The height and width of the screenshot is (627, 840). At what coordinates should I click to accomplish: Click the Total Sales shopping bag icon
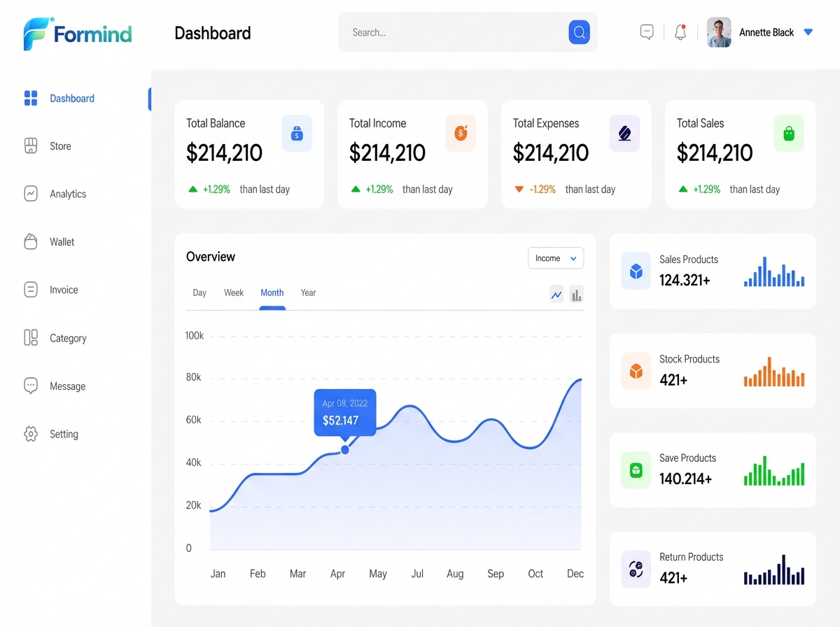coord(789,133)
